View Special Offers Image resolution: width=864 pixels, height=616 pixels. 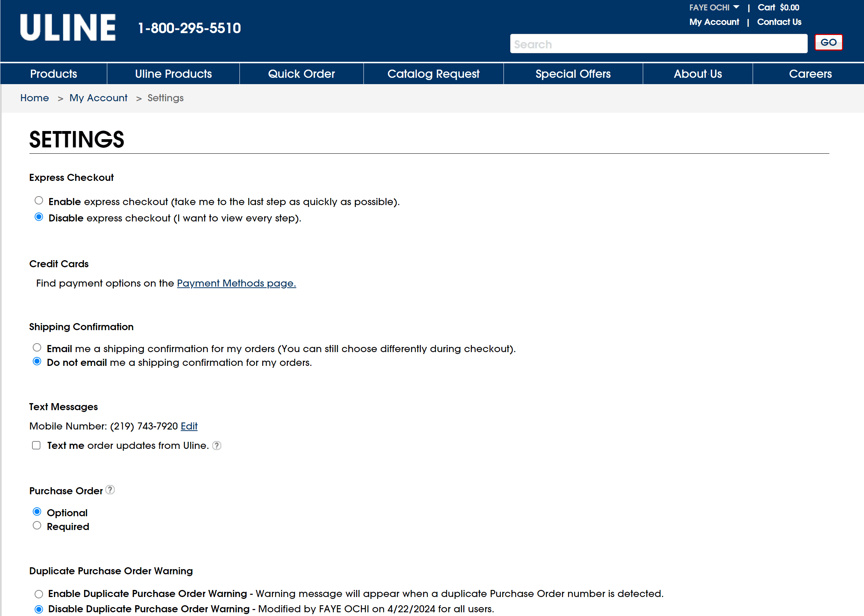pos(573,74)
